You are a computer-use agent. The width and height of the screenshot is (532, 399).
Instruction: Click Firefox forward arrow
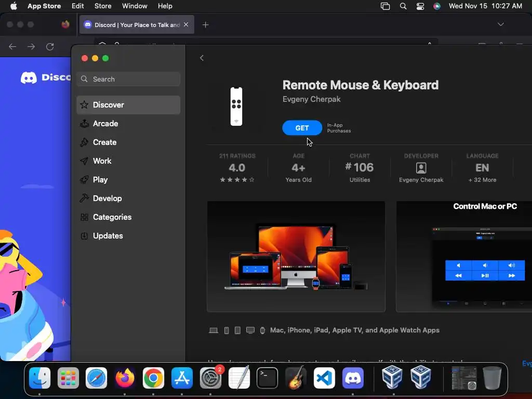pos(31,46)
